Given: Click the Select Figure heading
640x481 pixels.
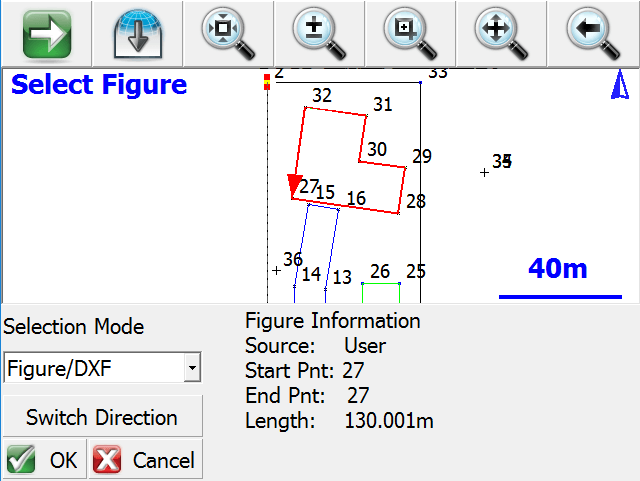Looking at the screenshot, I should pyautogui.click(x=99, y=85).
